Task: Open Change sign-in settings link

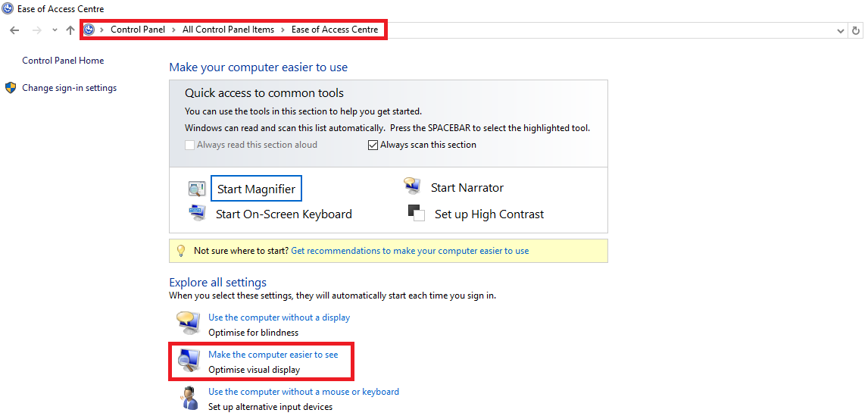Action: tap(69, 88)
